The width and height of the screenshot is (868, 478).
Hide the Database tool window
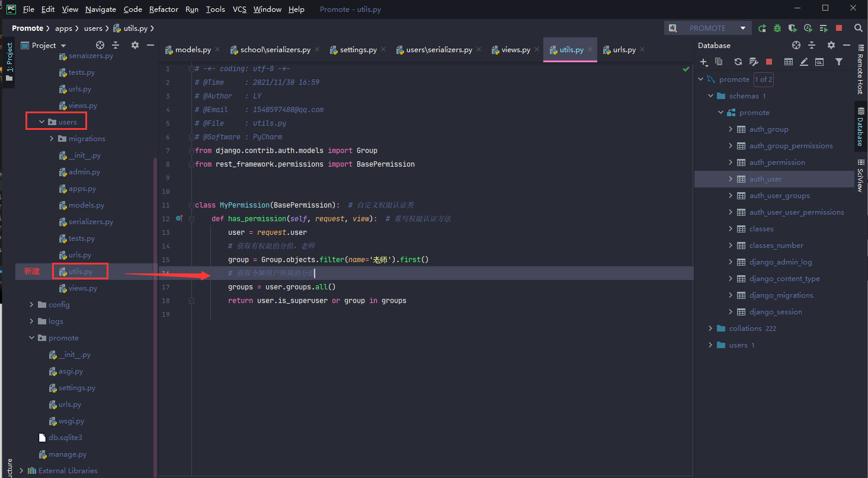pos(846,45)
